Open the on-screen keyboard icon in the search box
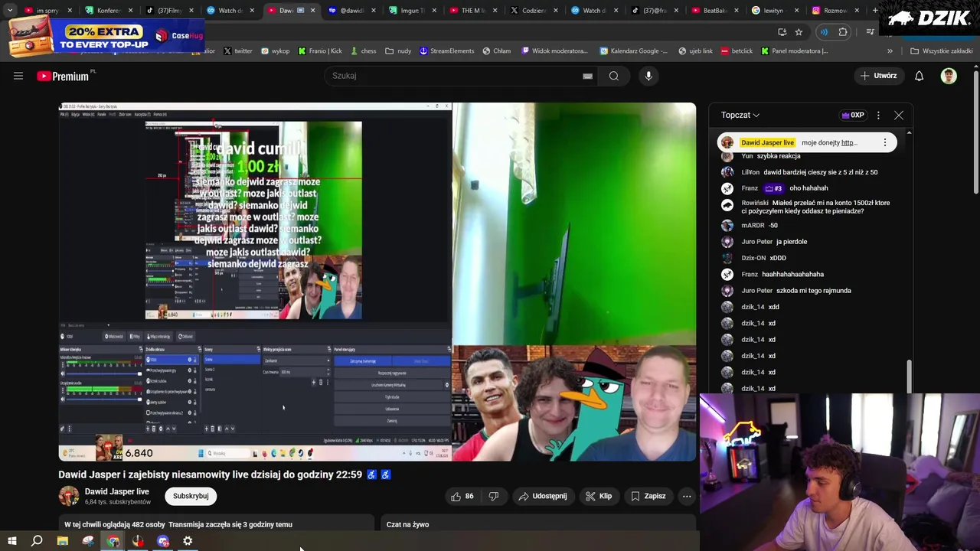980x551 pixels. (x=587, y=76)
